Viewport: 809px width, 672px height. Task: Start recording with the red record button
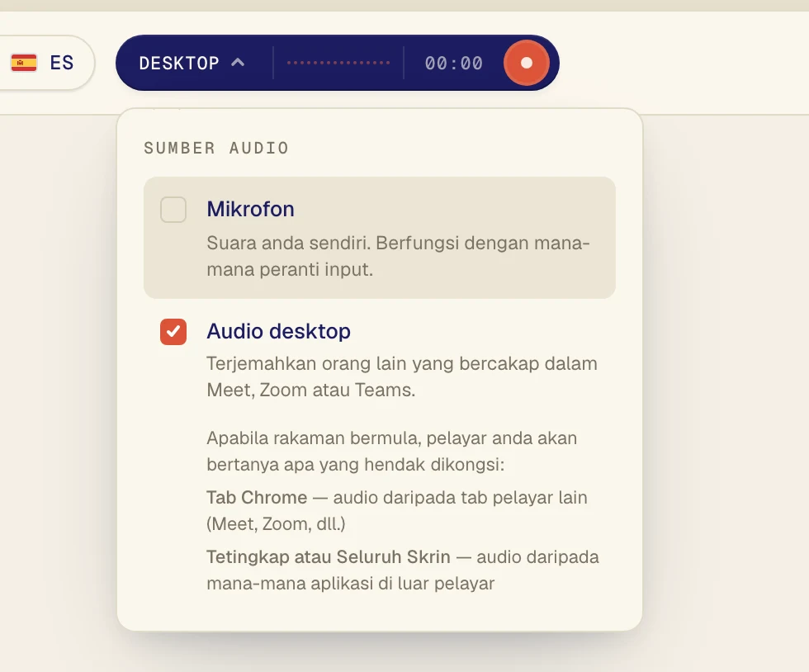(527, 63)
